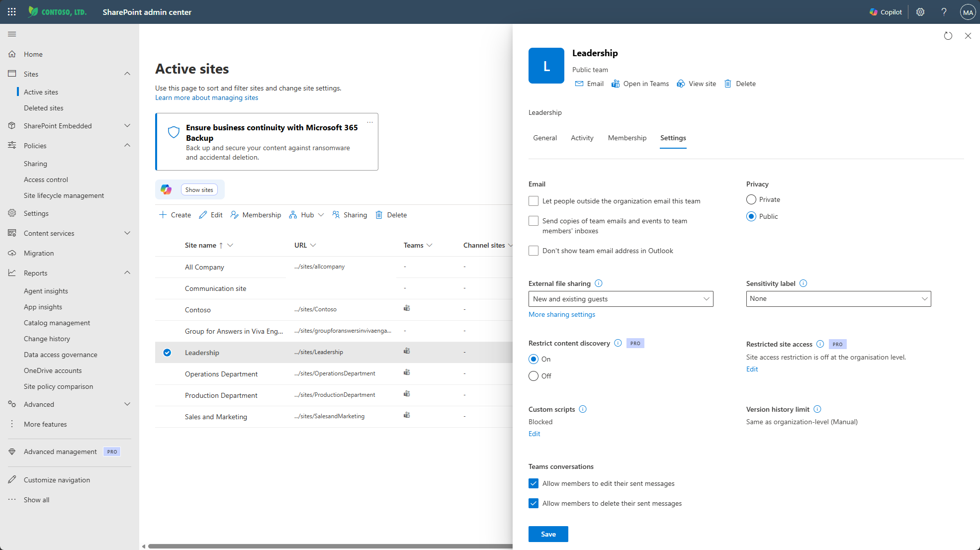
Task: Open the Hub dropdown in toolbar
Action: click(307, 215)
